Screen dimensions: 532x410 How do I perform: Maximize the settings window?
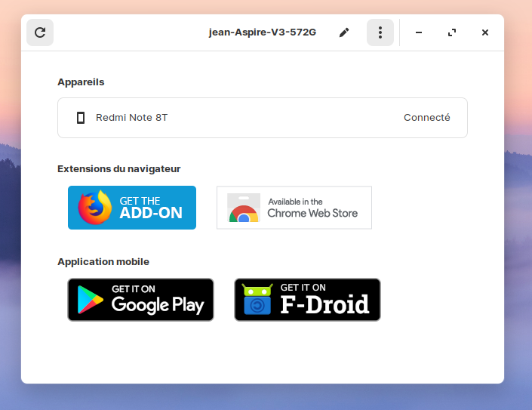coord(452,32)
